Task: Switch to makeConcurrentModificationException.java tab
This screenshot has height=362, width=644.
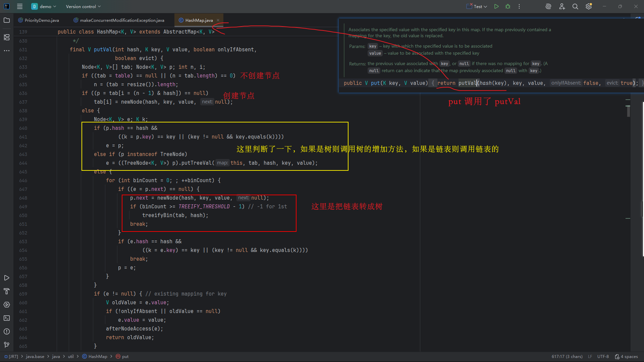Action: (119, 20)
